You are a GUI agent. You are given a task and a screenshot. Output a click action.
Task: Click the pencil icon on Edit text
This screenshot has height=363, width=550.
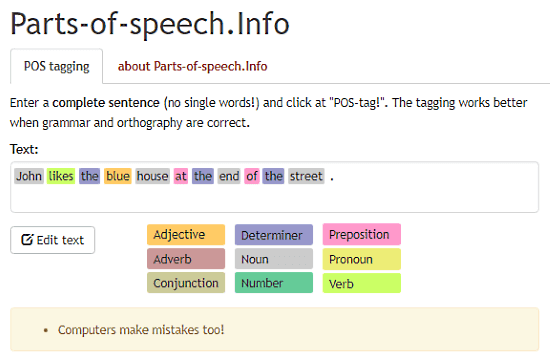27,240
